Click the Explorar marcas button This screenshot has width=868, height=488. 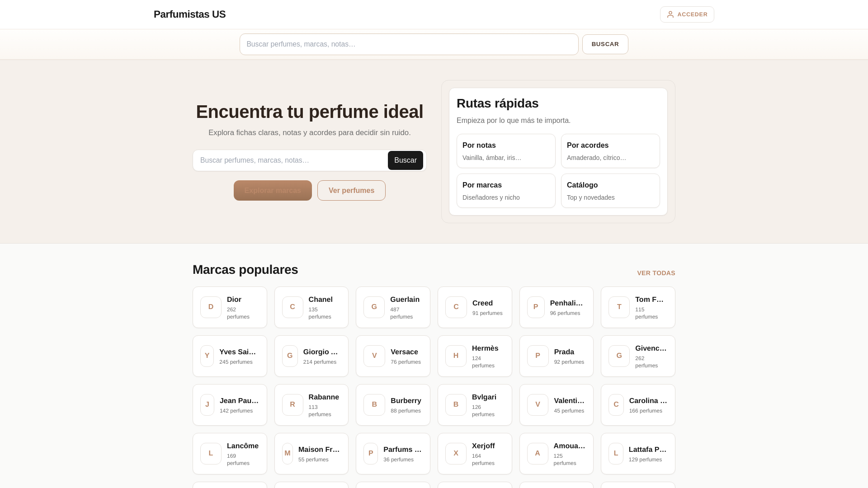[273, 190]
